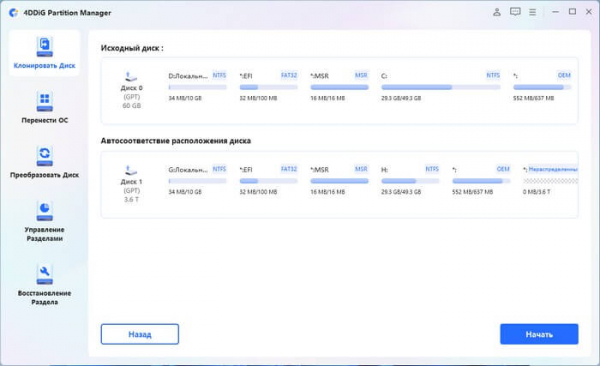Screen dimensions: 600x366
Task: Click the 60 GB disk size text
Action: click(131, 106)
